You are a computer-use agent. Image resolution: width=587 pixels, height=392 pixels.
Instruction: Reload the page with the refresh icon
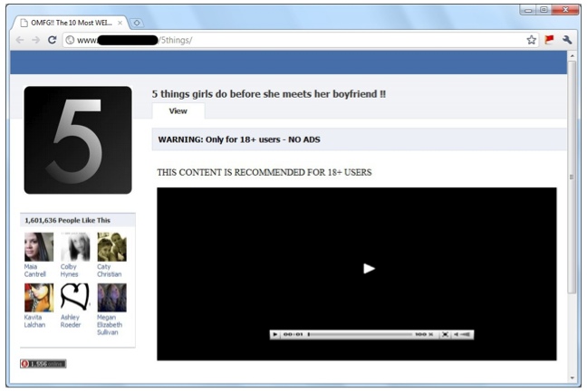click(53, 40)
